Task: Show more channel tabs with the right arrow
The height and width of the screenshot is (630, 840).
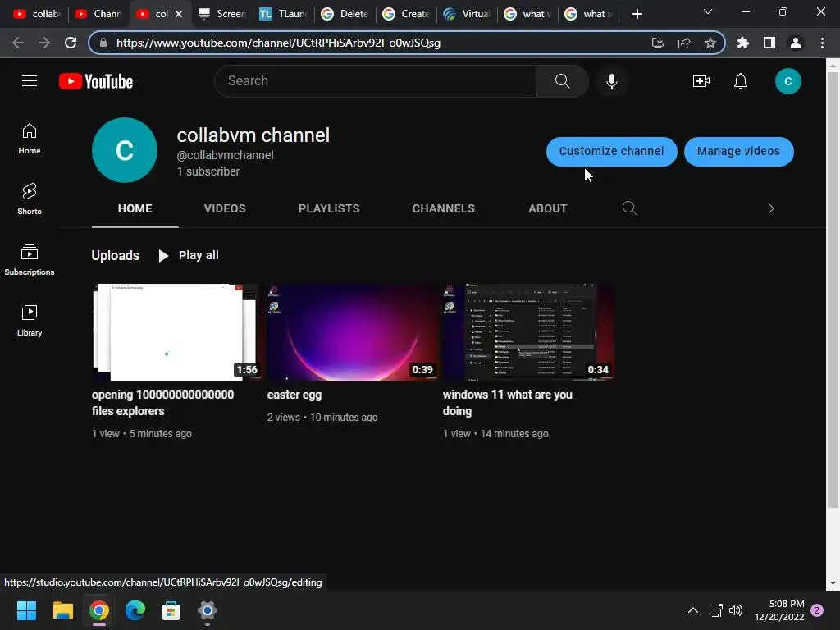Action: tap(770, 208)
